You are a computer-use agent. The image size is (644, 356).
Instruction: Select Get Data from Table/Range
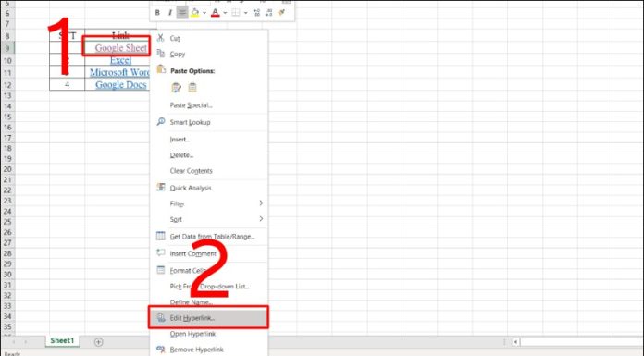[x=209, y=237]
